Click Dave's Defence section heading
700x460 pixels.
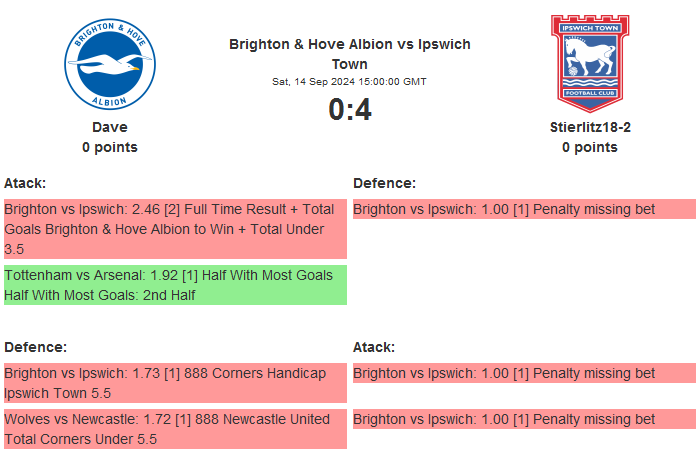coord(35,347)
